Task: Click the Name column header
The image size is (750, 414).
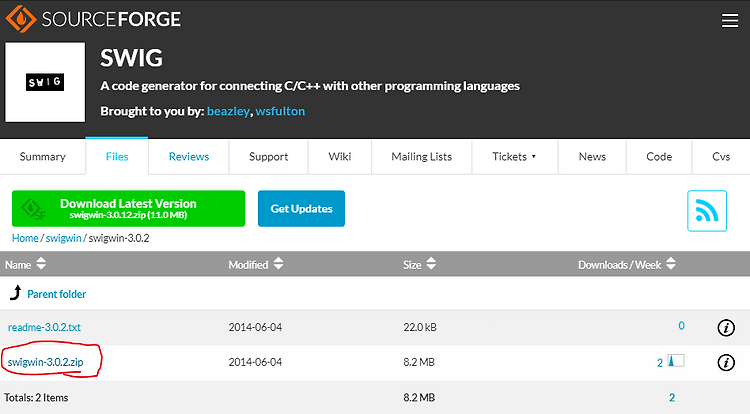Action: (x=18, y=265)
